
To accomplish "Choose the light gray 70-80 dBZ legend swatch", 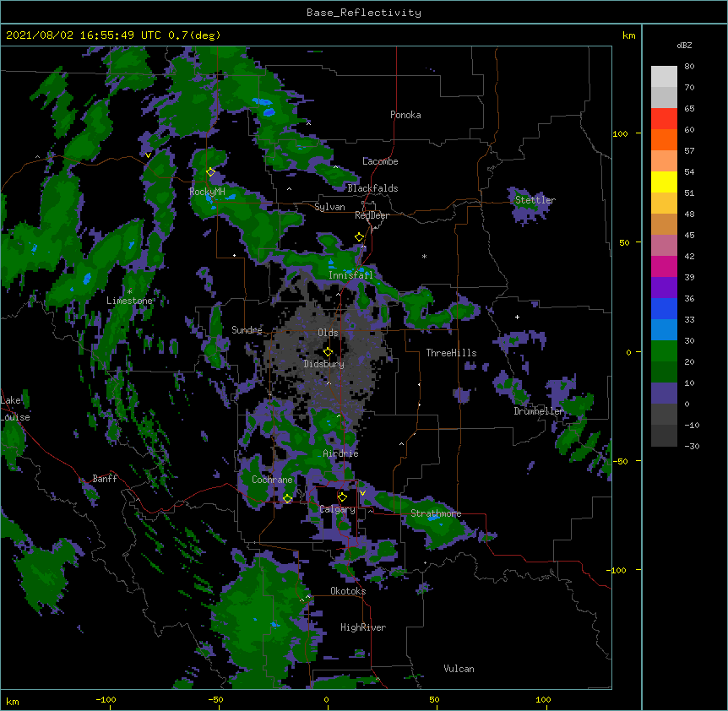I will point(664,77).
